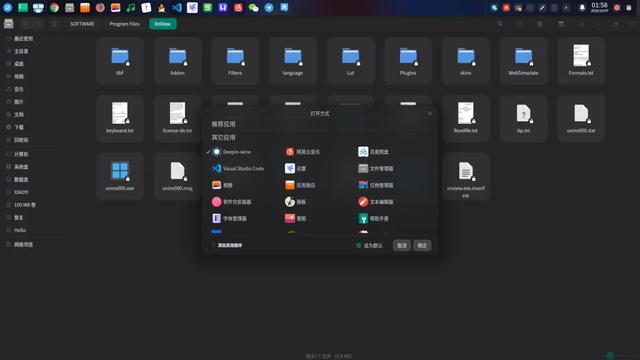The image size is (640, 360).
Task: Choose 应用商店 in the open-with dialog
Action: (300, 185)
